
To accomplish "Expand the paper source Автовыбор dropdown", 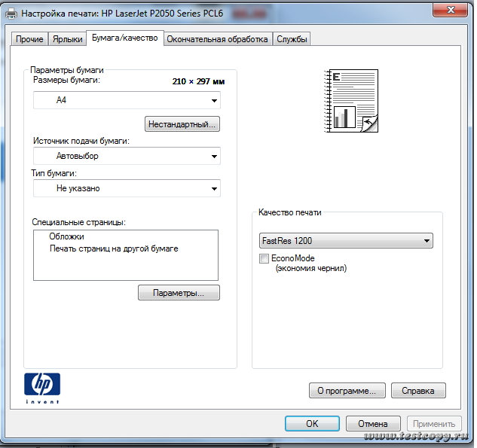I will pos(127,156).
